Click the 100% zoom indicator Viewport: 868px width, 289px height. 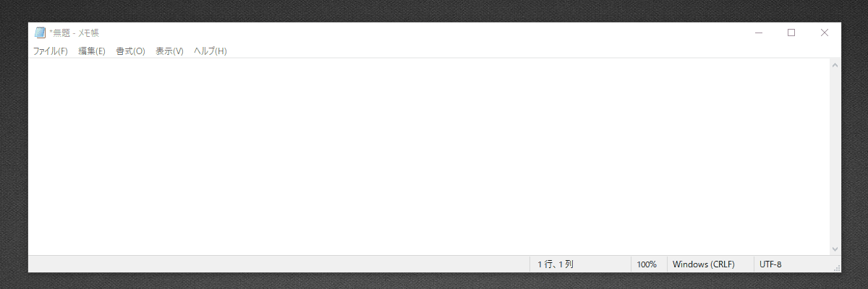coord(649,264)
